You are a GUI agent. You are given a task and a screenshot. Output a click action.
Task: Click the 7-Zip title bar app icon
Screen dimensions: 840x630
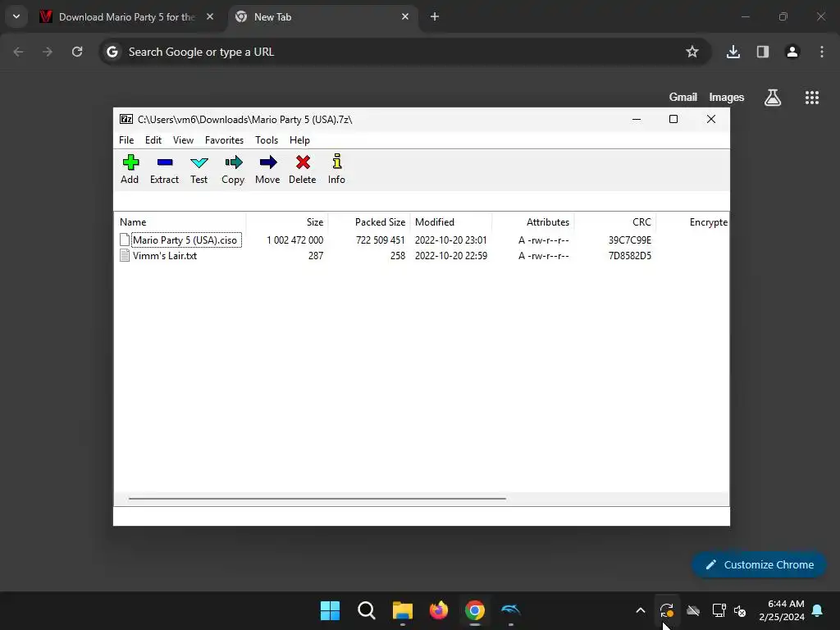point(126,119)
